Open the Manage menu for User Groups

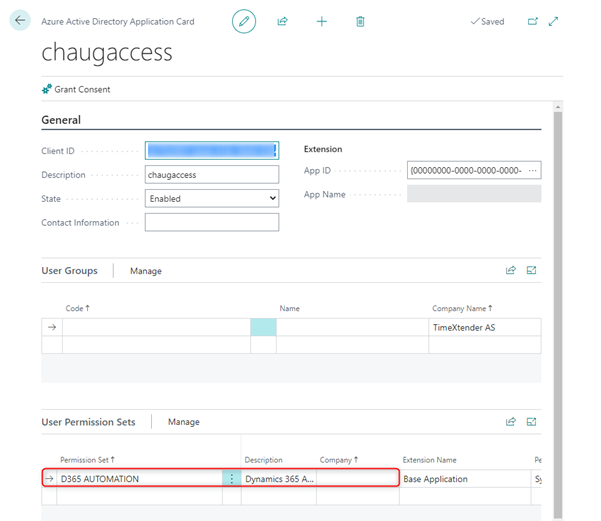[x=146, y=271]
